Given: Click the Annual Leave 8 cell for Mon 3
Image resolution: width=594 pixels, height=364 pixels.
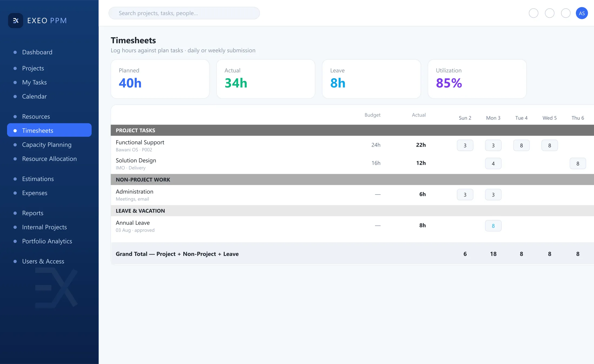Looking at the screenshot, I should [x=493, y=226].
